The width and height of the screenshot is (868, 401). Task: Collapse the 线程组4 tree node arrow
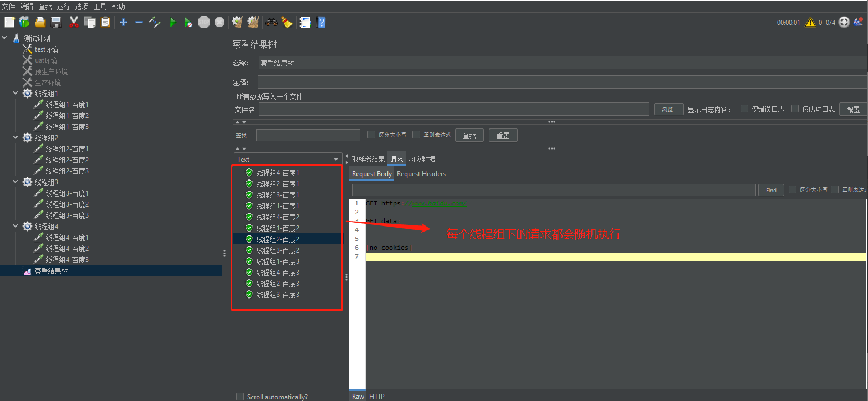tap(16, 227)
